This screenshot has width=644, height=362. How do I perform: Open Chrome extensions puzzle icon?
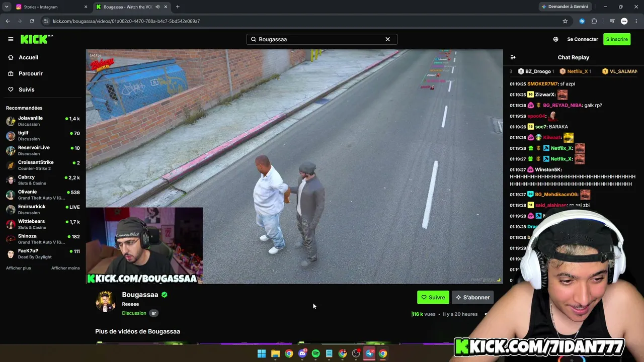(594, 21)
